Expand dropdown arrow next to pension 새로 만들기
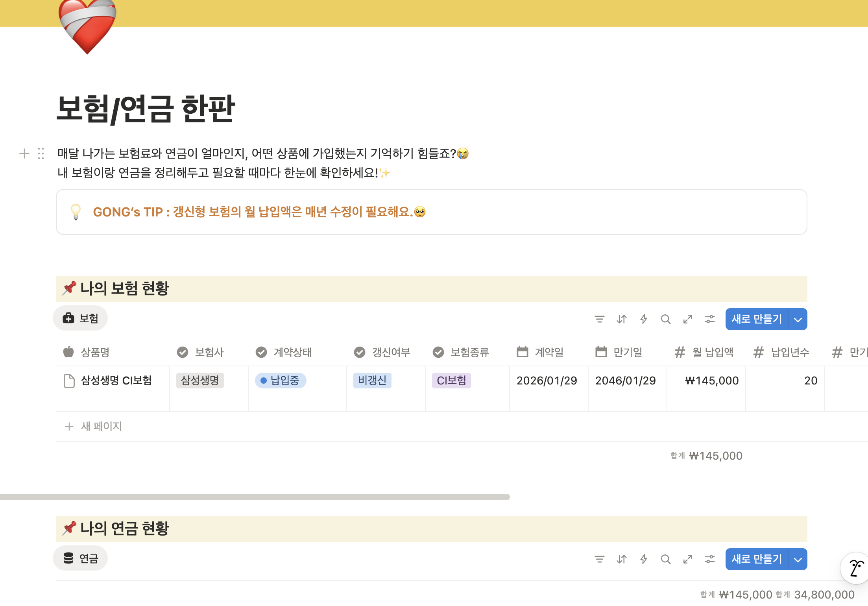Image resolution: width=868 pixels, height=606 pixels. 798,560
